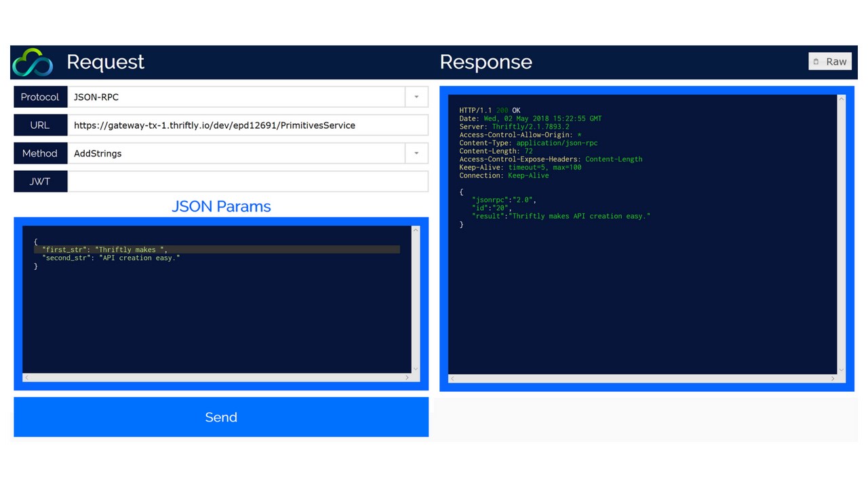Click the "Content-Length: 72" line

(x=496, y=151)
